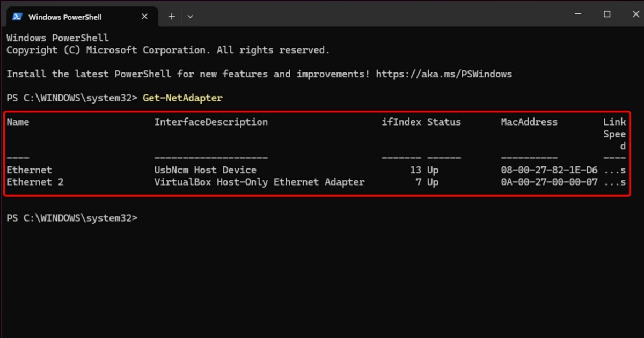Click the VirtualBox Host-Only Ethernet Adapter text

pos(259,182)
